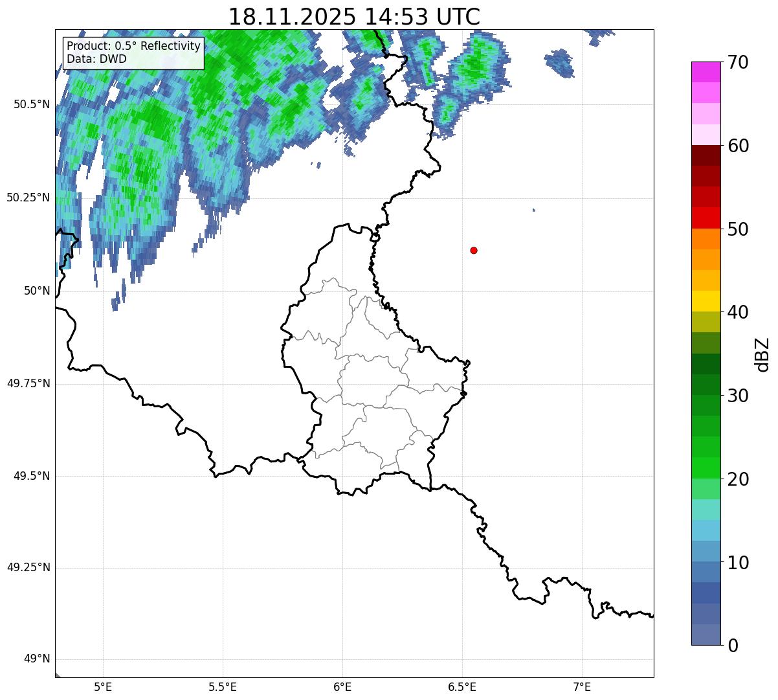Click the "Product: 0.5° Reflectivity" text

click(133, 47)
